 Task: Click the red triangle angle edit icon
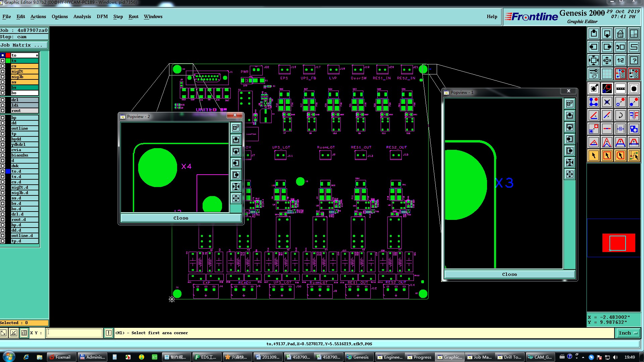[594, 142]
